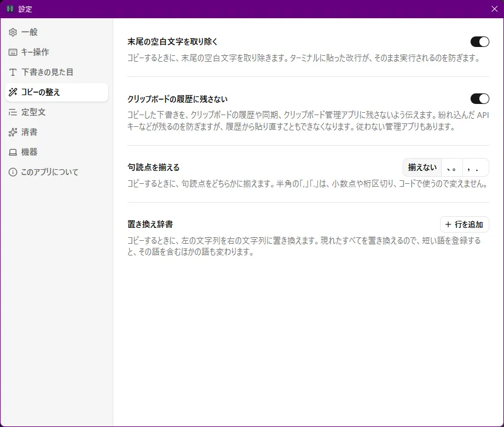The height and width of the screenshot is (427, 504).
Task: Choose the ，． punctuation style
Action: pos(475,167)
